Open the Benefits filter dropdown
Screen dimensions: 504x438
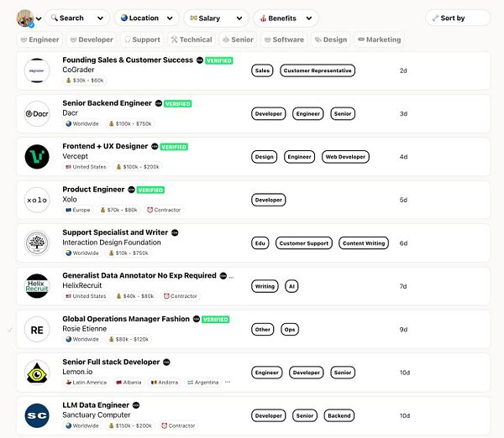[286, 18]
